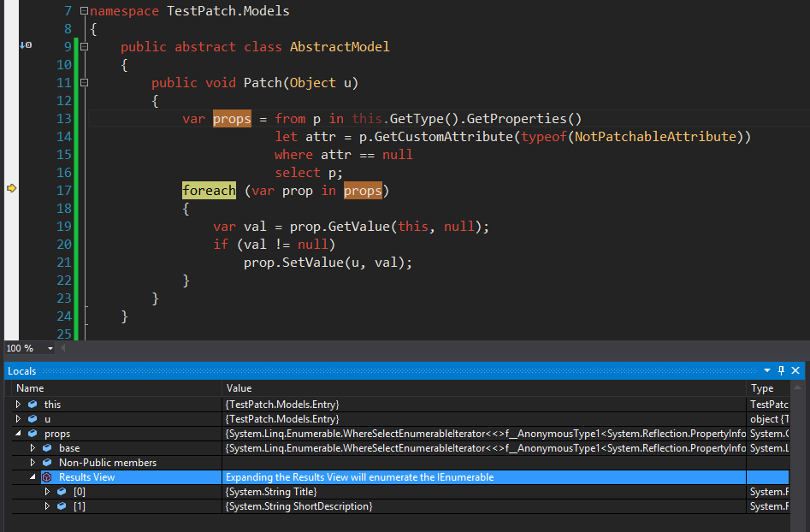Collapse the Results View node
This screenshot has width=810, height=532.
[x=33, y=477]
